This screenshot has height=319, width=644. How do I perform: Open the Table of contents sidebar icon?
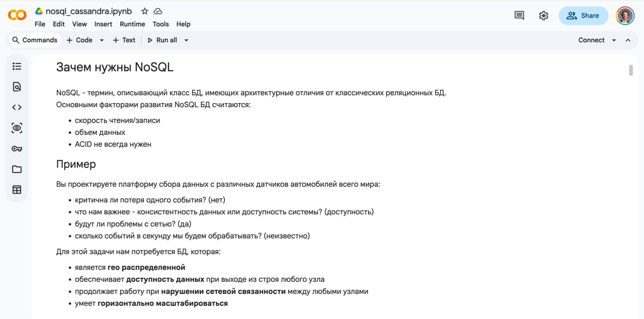tap(17, 66)
